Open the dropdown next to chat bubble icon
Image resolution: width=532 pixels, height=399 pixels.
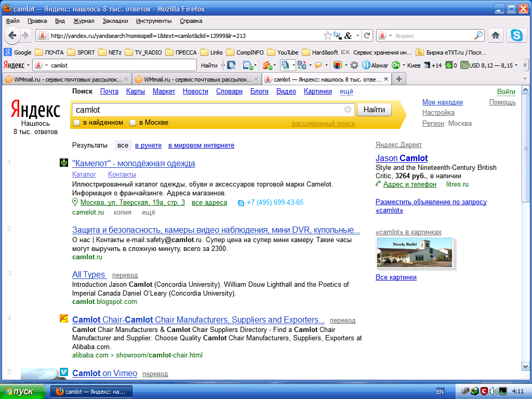click(326, 65)
